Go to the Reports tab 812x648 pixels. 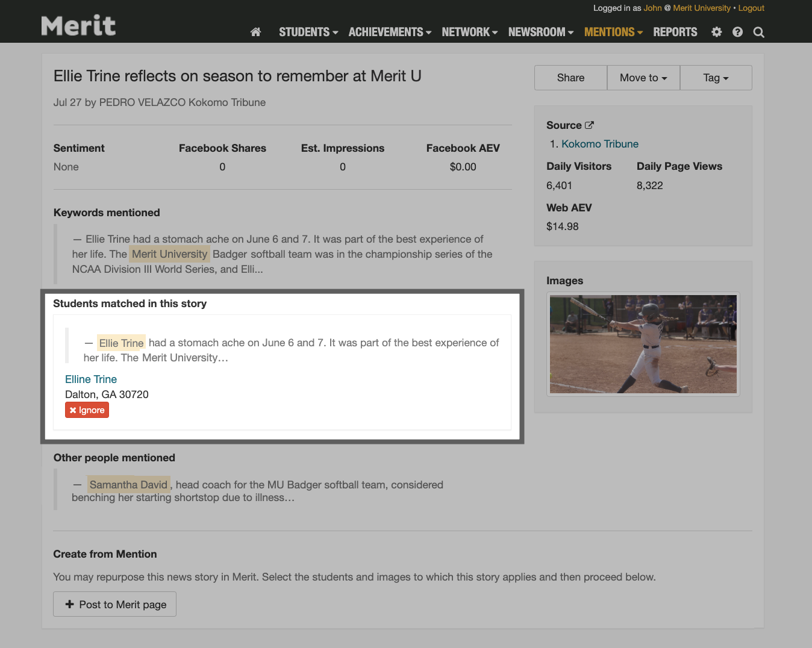click(x=675, y=32)
